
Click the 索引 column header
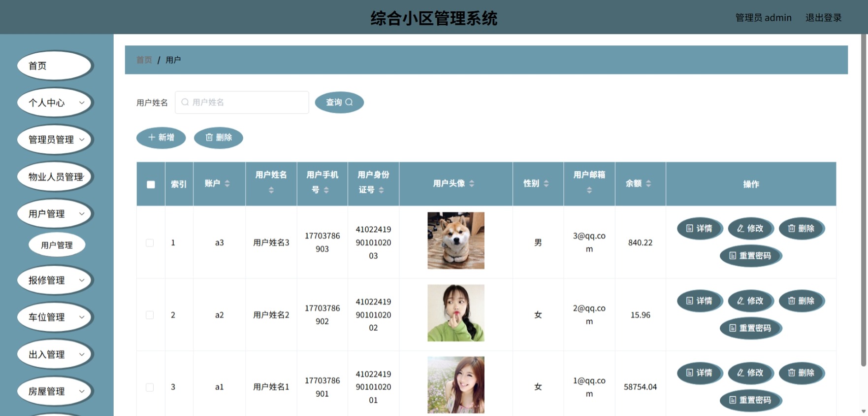point(179,184)
